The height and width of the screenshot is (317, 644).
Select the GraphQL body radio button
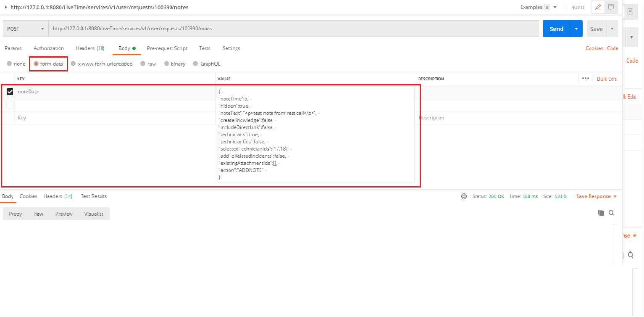(x=195, y=64)
